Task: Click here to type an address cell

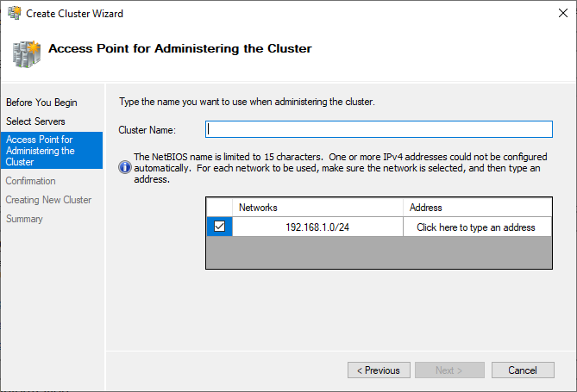Action: click(x=477, y=227)
